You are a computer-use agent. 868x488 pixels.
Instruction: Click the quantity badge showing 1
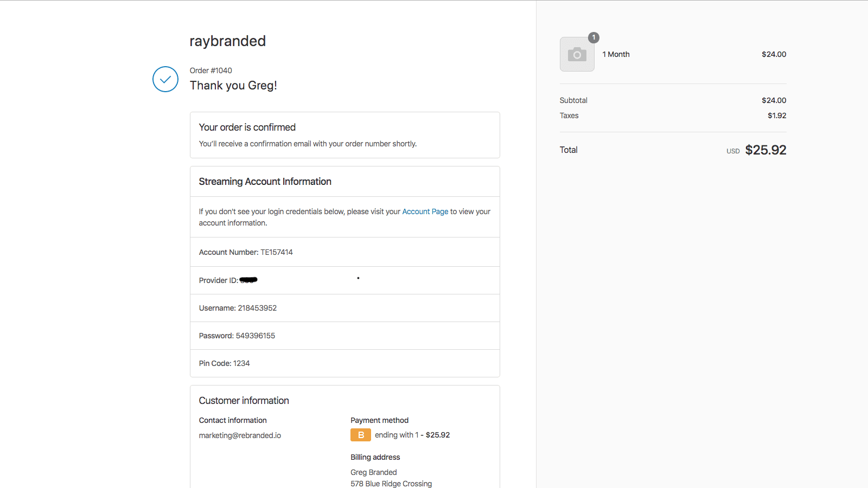[593, 37]
